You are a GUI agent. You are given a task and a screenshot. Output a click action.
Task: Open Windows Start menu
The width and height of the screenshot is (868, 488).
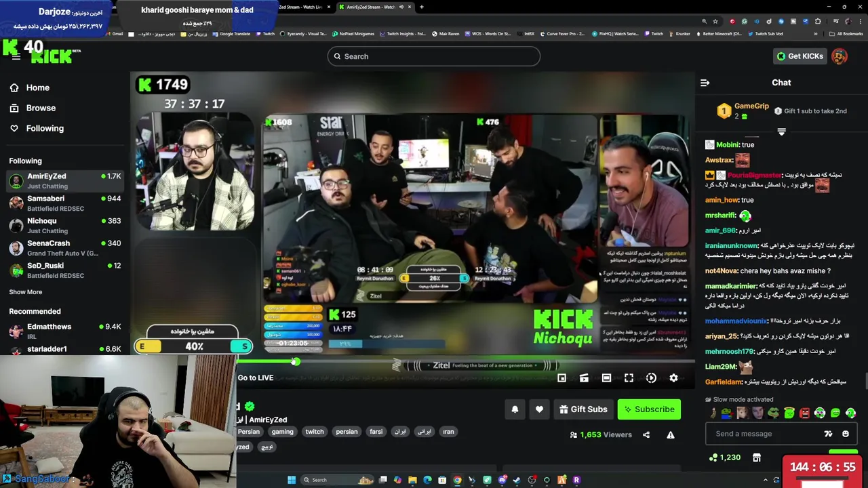coord(292,480)
